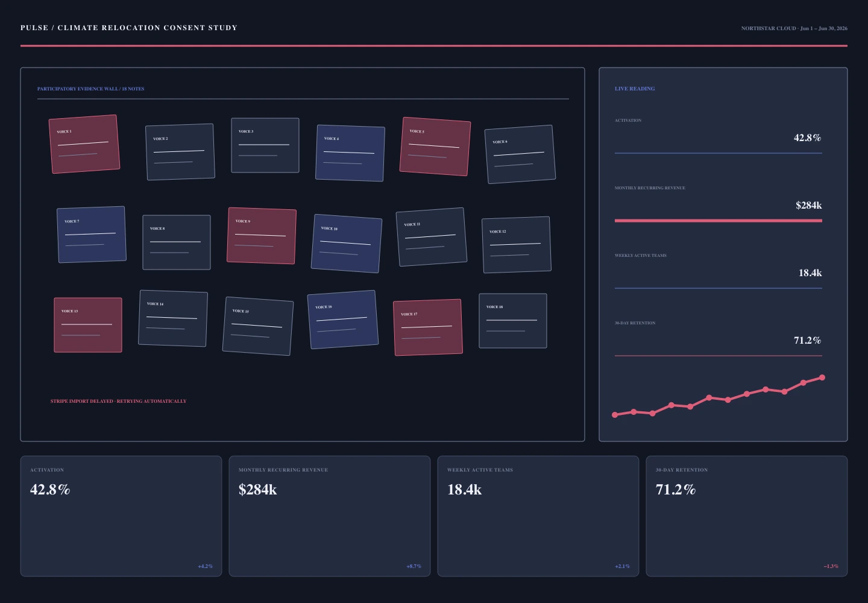Viewport: 868px width, 603px height.
Task: Open the bottom 30-Day Retention card
Action: tap(747, 516)
